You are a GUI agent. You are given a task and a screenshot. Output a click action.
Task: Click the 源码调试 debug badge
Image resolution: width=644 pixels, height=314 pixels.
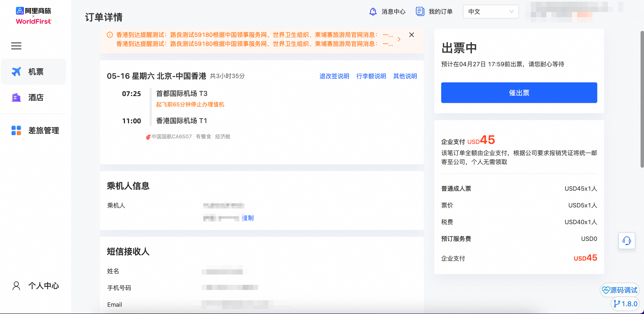[x=620, y=290]
